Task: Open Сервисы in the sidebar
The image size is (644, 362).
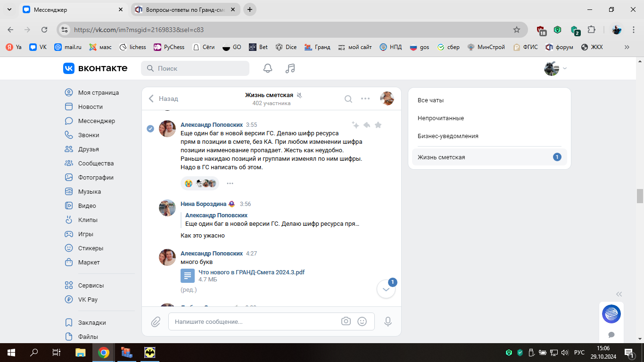Action: [84, 286]
